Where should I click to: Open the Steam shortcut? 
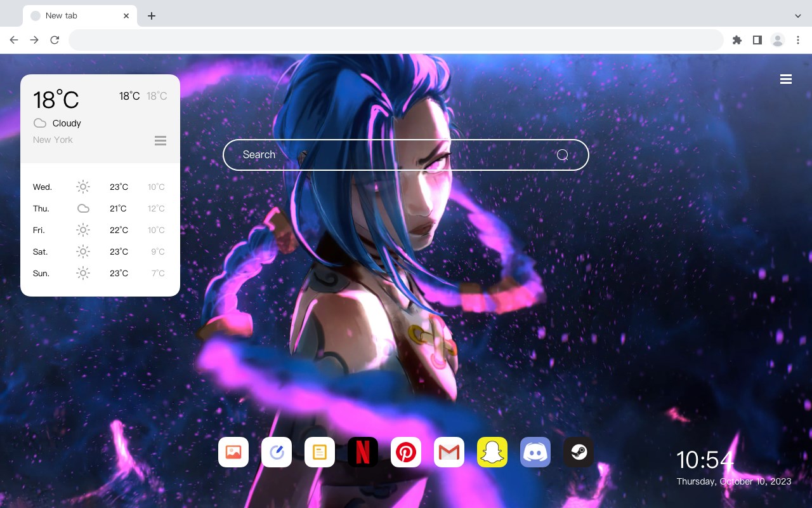(579, 452)
